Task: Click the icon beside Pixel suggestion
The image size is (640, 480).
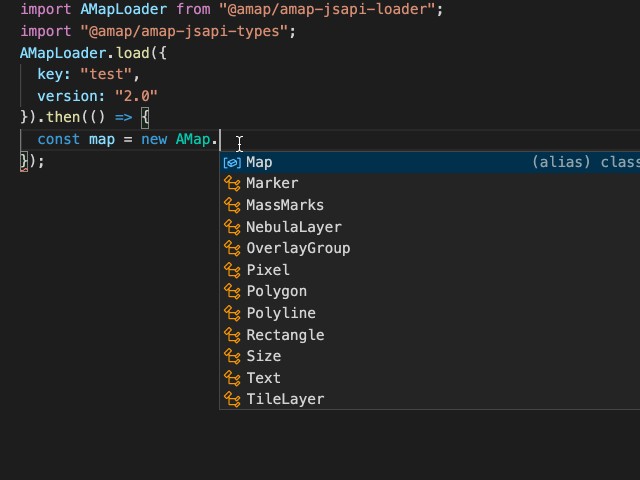Action: (232, 270)
